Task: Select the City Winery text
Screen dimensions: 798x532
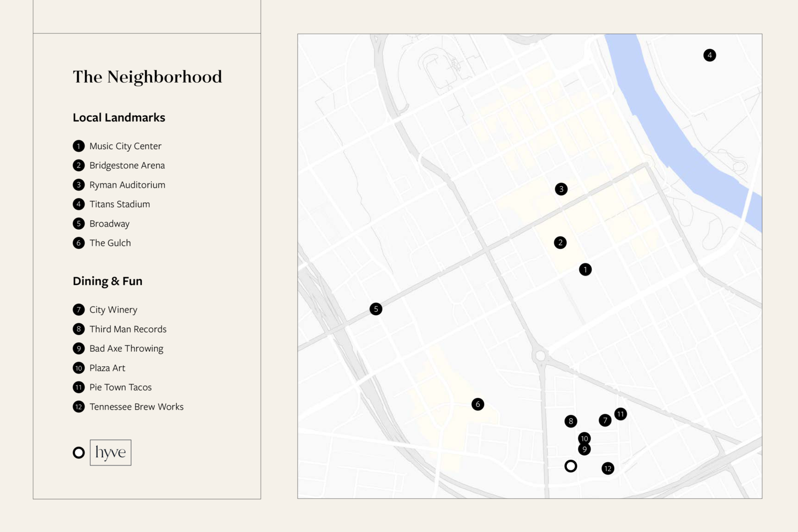Action: (113, 310)
